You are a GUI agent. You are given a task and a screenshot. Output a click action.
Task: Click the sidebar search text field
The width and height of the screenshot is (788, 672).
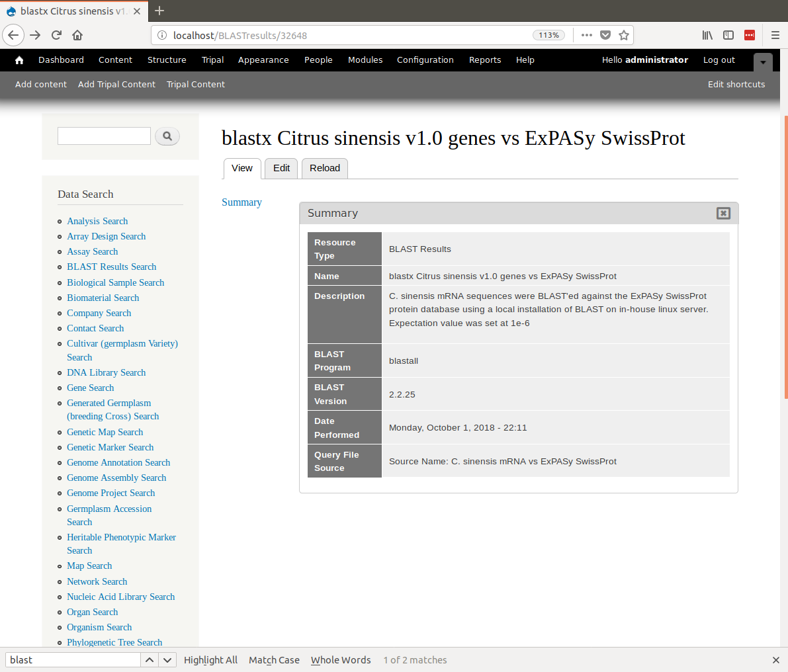[104, 136]
